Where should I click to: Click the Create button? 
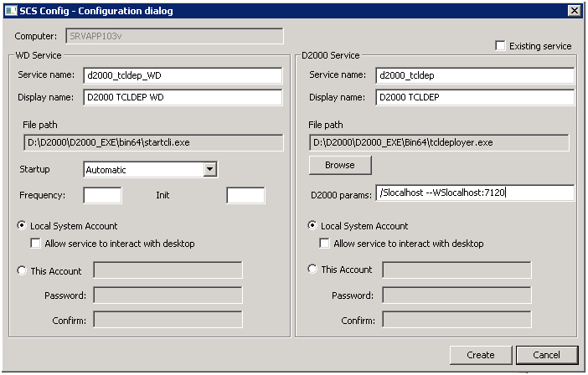click(x=480, y=355)
